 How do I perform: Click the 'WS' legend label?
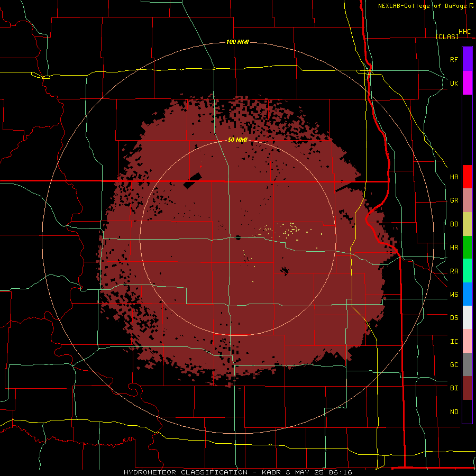coord(454,295)
